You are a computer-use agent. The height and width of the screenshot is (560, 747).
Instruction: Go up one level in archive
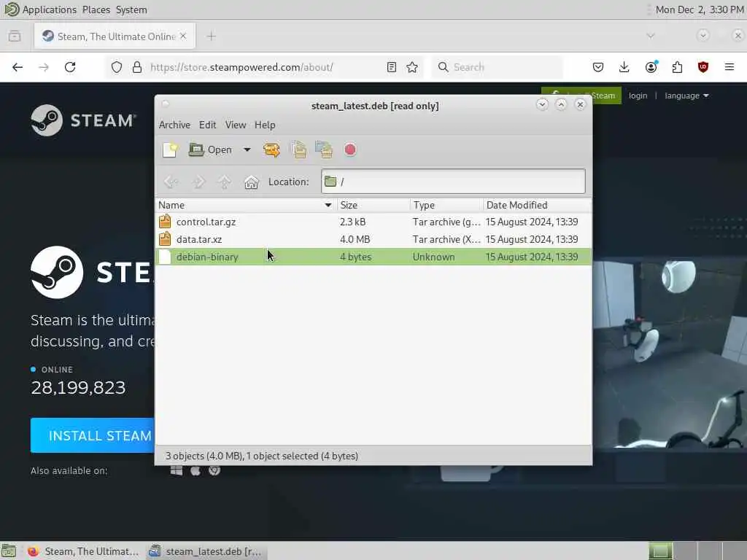[225, 182]
